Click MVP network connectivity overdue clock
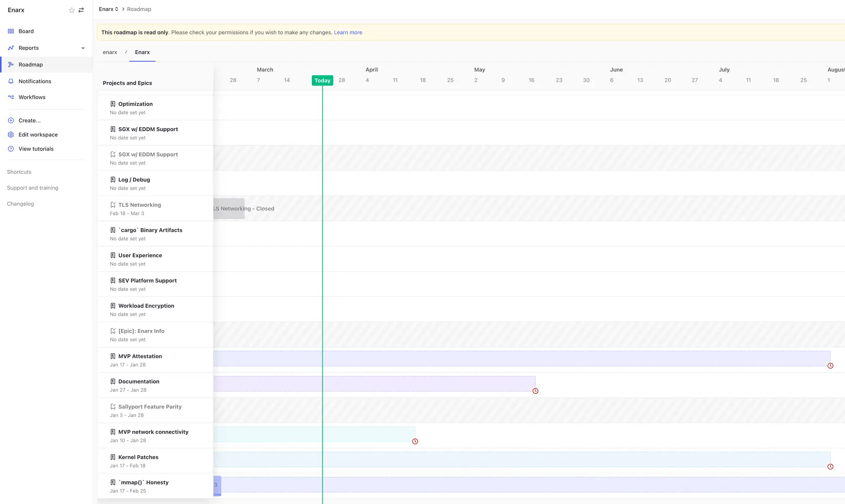 click(415, 441)
